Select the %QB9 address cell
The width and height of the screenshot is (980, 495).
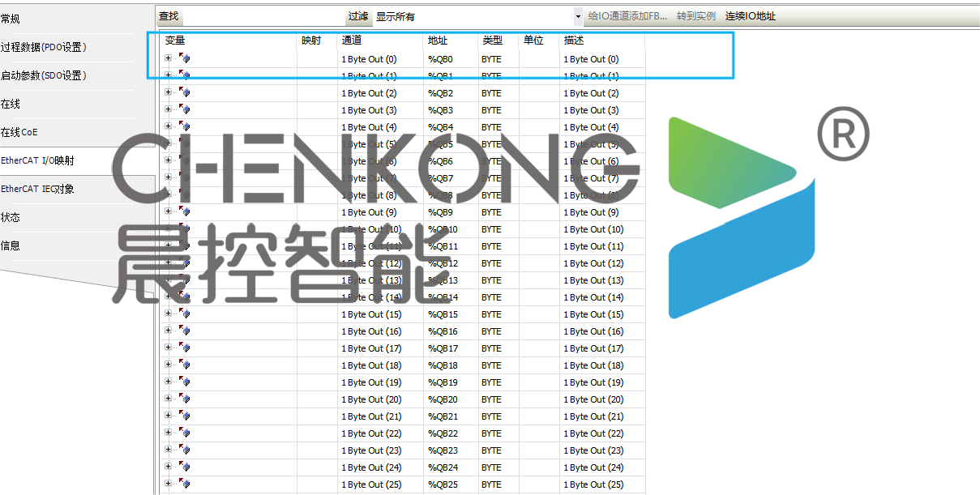pos(451,212)
